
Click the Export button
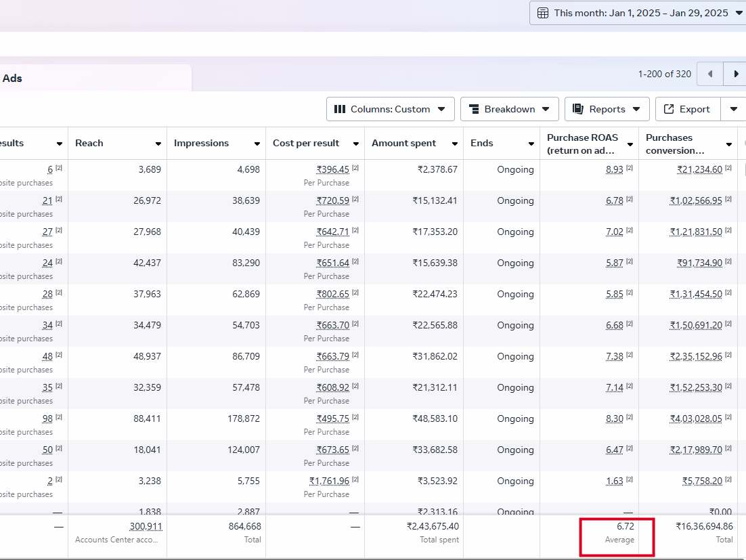[x=688, y=109]
